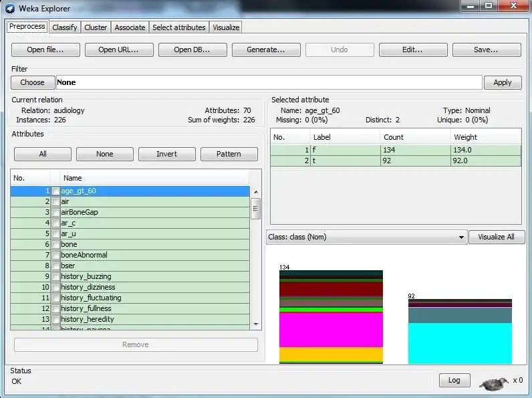Deselect attributes with None button

(105, 154)
